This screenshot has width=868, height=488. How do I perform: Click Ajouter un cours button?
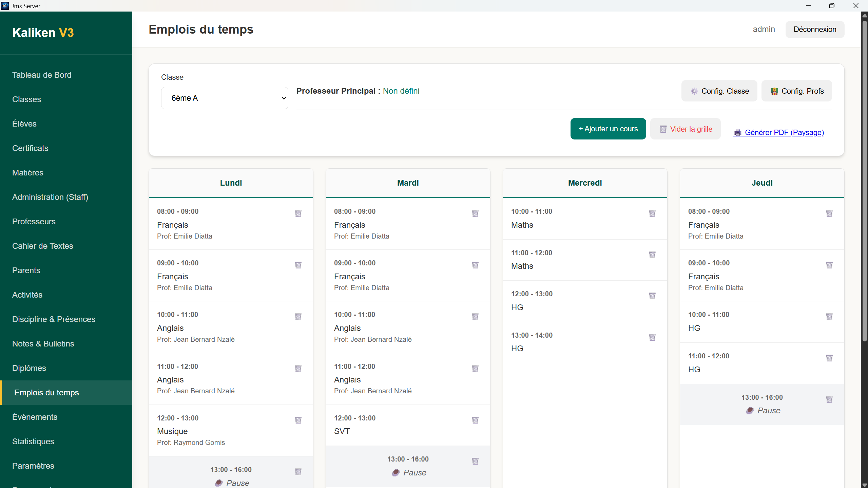(608, 129)
